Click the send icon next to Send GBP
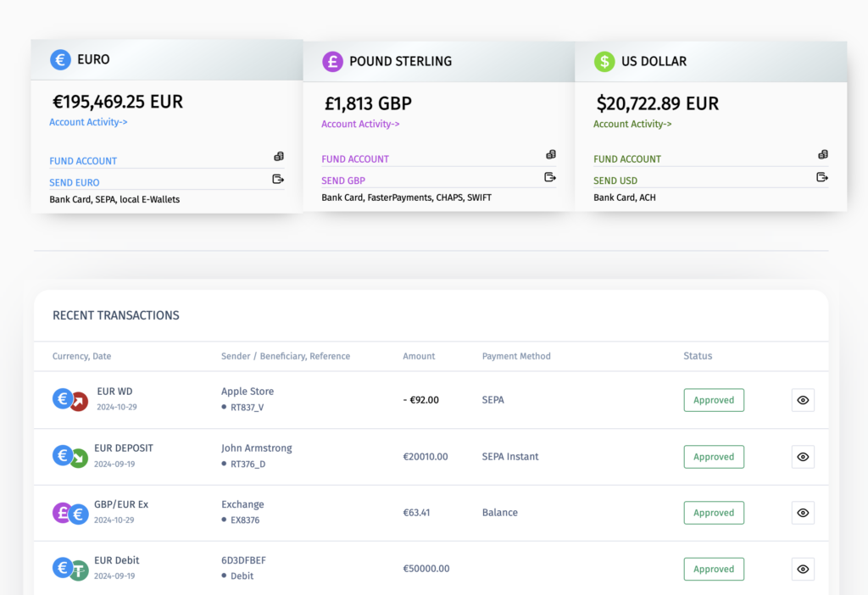The height and width of the screenshot is (595, 868). point(550,177)
